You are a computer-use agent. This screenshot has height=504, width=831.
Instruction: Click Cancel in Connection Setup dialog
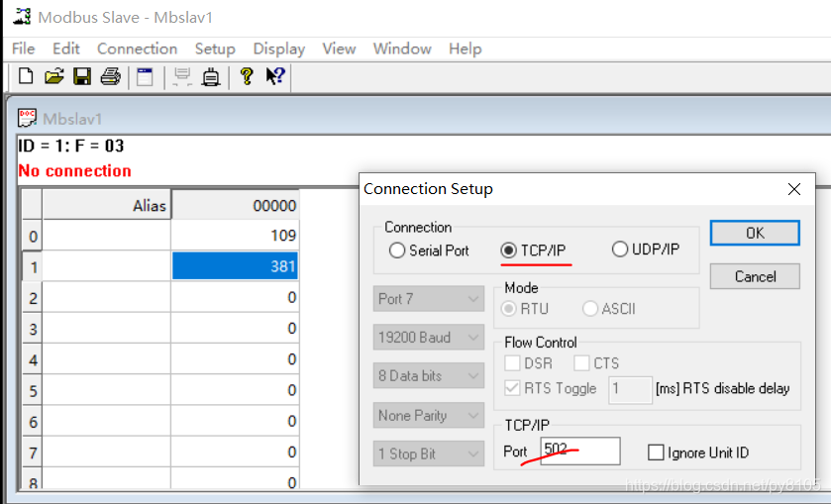[x=755, y=276]
